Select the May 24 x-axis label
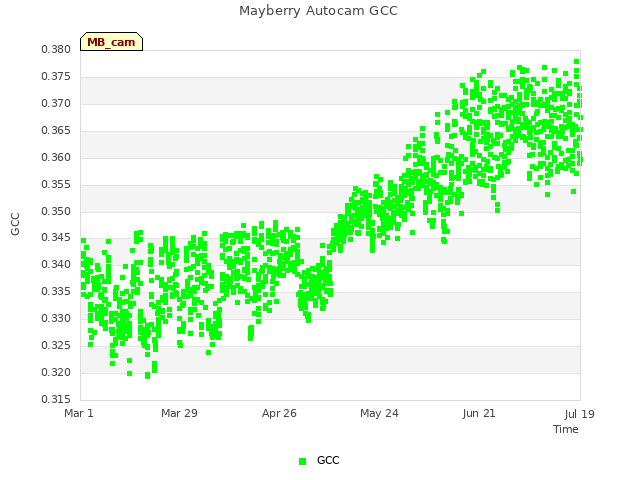Screen dimensions: 640x480 pyautogui.click(x=379, y=413)
